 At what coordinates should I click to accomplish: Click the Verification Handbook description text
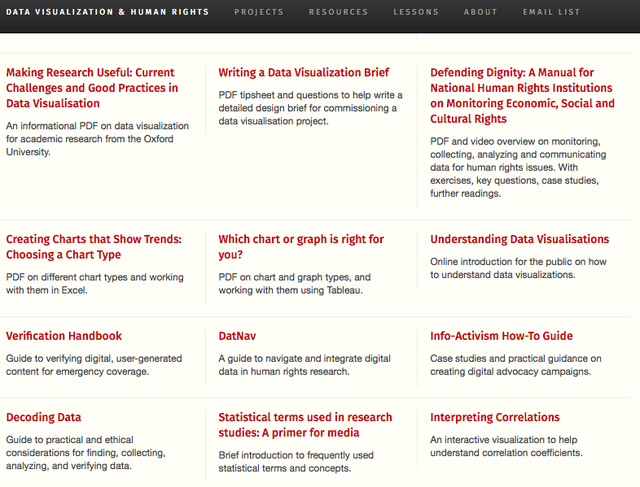click(x=94, y=365)
